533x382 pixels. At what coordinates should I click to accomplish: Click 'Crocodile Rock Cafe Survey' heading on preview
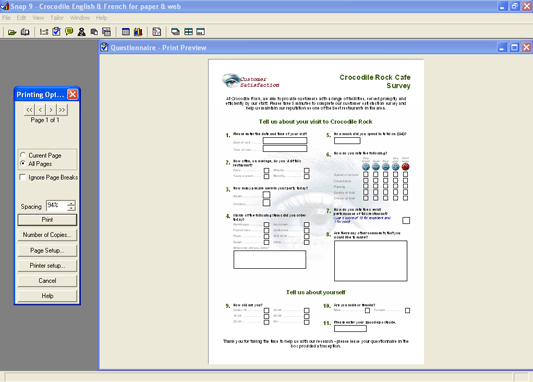tap(375, 82)
